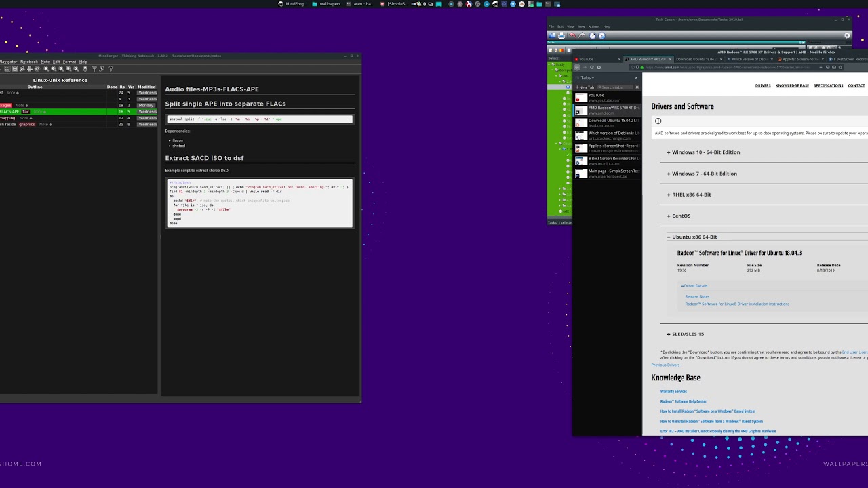The image size is (868, 488).
Task: Select 8 Best Screen Recorders sidebar tab entry
Action: point(607,161)
